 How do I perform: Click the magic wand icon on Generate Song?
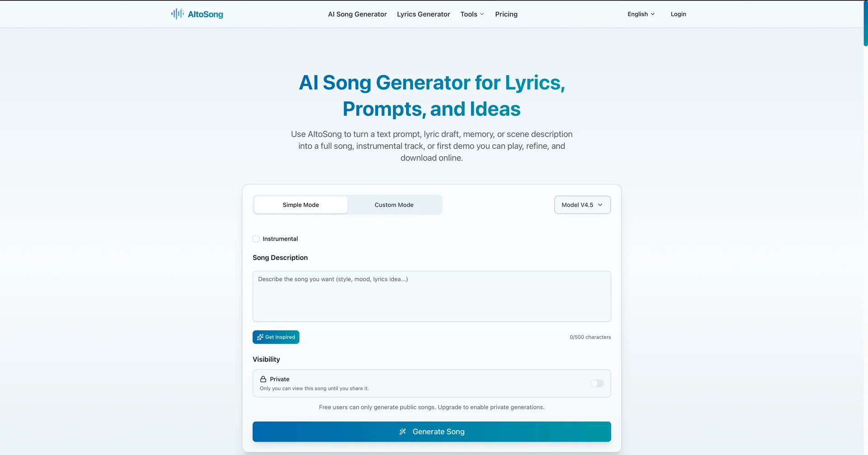coord(402,431)
